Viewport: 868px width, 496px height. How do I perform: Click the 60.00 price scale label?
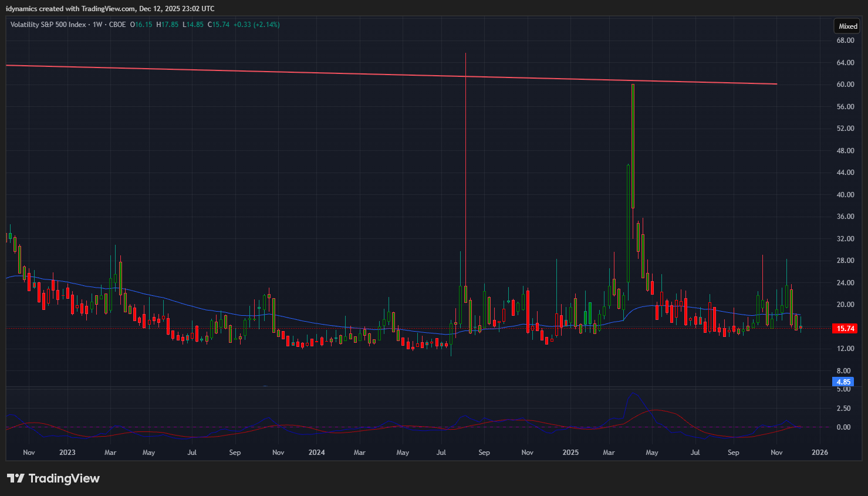(845, 85)
